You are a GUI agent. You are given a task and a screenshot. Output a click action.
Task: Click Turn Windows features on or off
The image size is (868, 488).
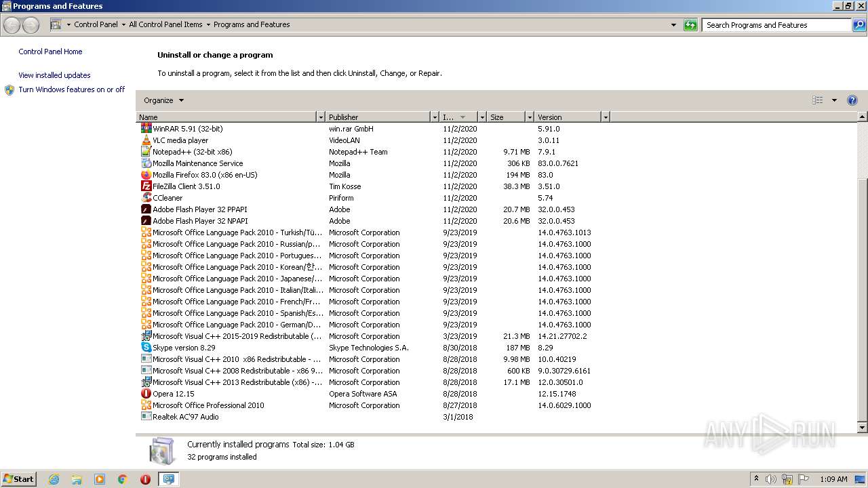click(x=72, y=89)
